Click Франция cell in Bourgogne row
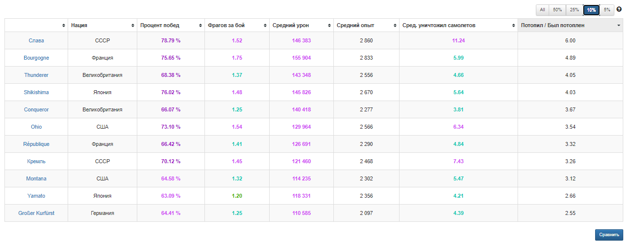The height and width of the screenshot is (247, 644). point(102,58)
